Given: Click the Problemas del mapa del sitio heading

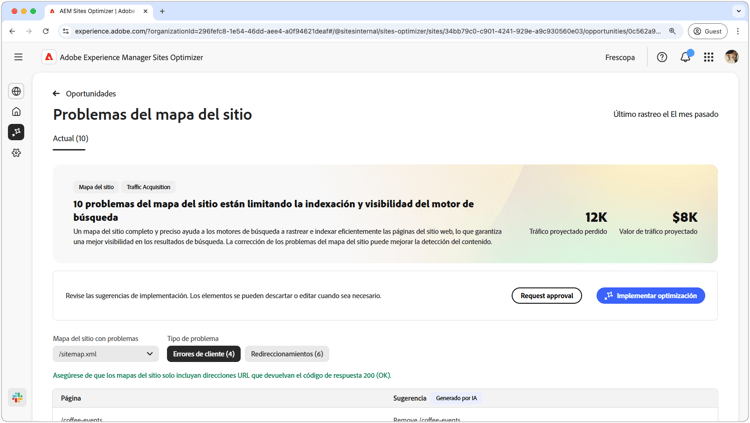Looking at the screenshot, I should tap(152, 114).
